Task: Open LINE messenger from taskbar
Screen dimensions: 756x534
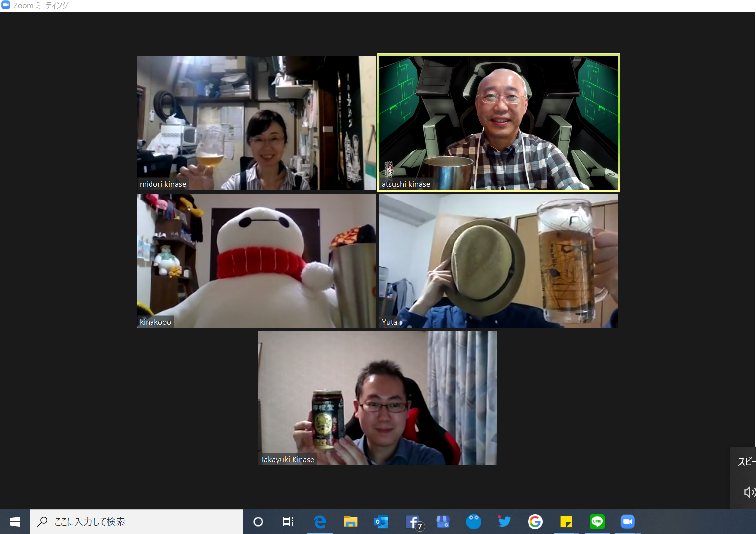Action: click(597, 522)
